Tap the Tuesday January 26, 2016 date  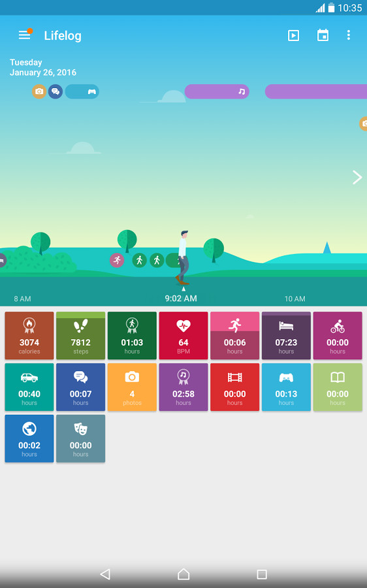pos(43,67)
